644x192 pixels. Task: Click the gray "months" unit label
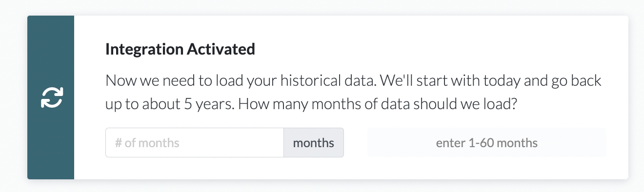tap(314, 143)
